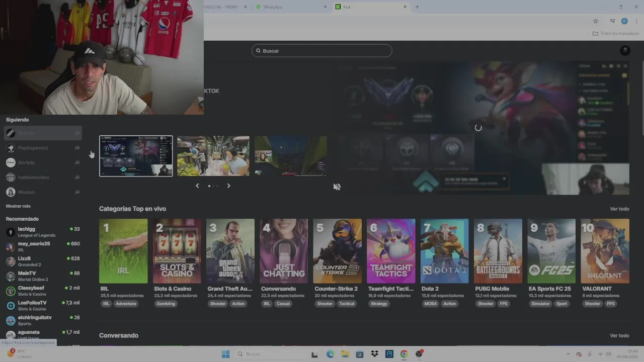Click the Simulator tag under EA Sports FC 25
Image resolution: width=644 pixels, height=362 pixels.
[x=541, y=304]
